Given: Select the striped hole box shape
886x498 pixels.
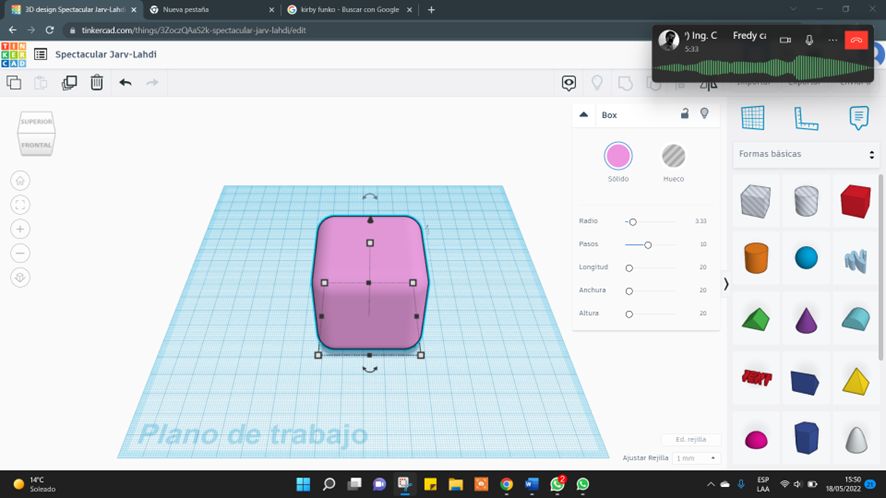Looking at the screenshot, I should coord(755,201).
